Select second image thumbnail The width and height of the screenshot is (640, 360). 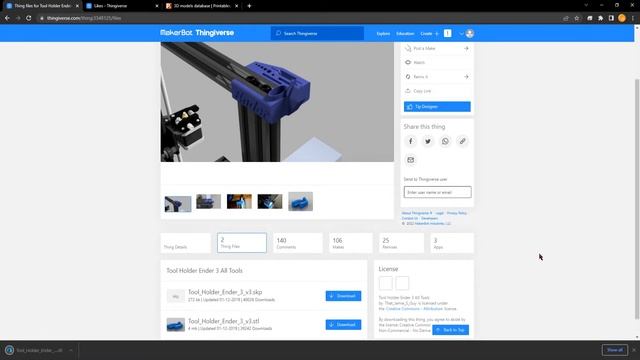click(209, 202)
